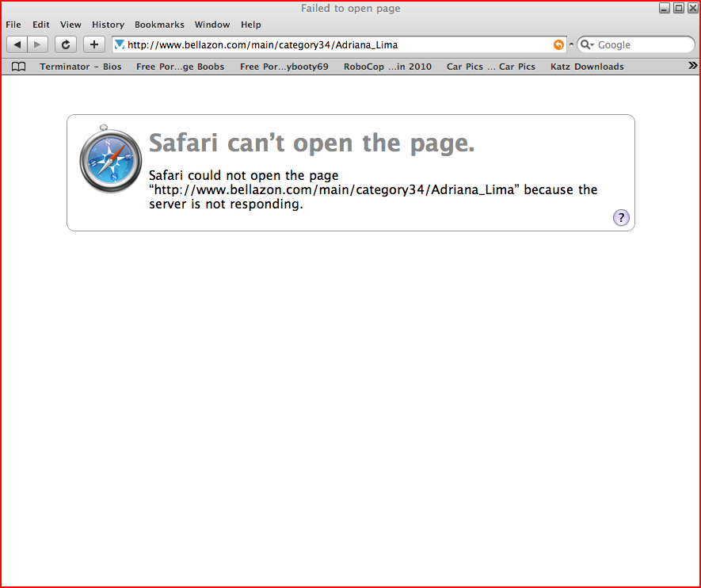Click the Google search field
The height and width of the screenshot is (588, 701).
click(x=642, y=45)
